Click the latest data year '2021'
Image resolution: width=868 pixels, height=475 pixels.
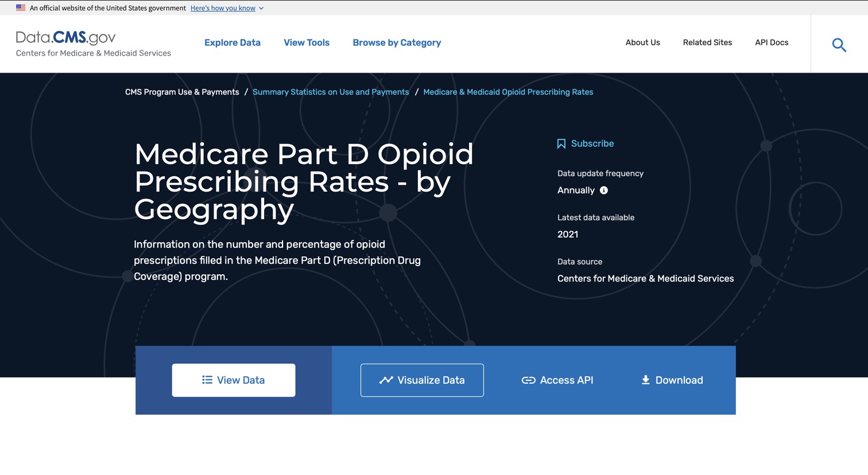[568, 234]
